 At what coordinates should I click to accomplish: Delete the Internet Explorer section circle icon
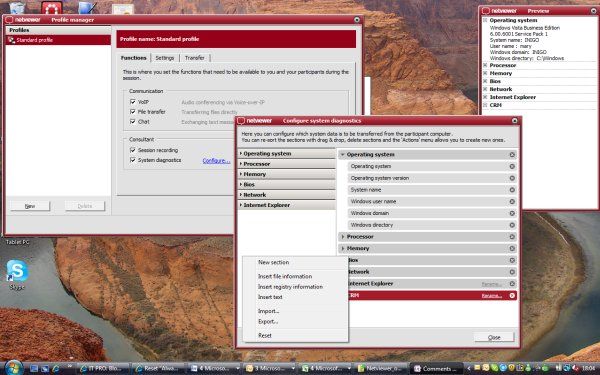512,284
